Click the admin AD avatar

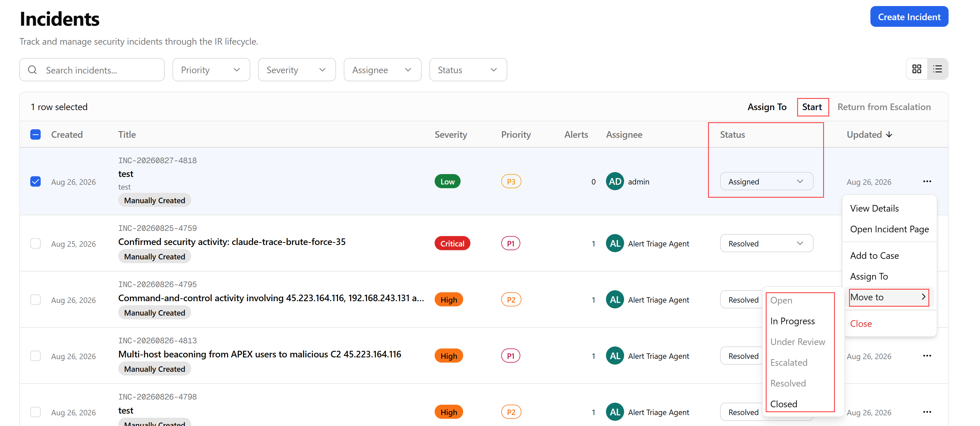pos(615,181)
